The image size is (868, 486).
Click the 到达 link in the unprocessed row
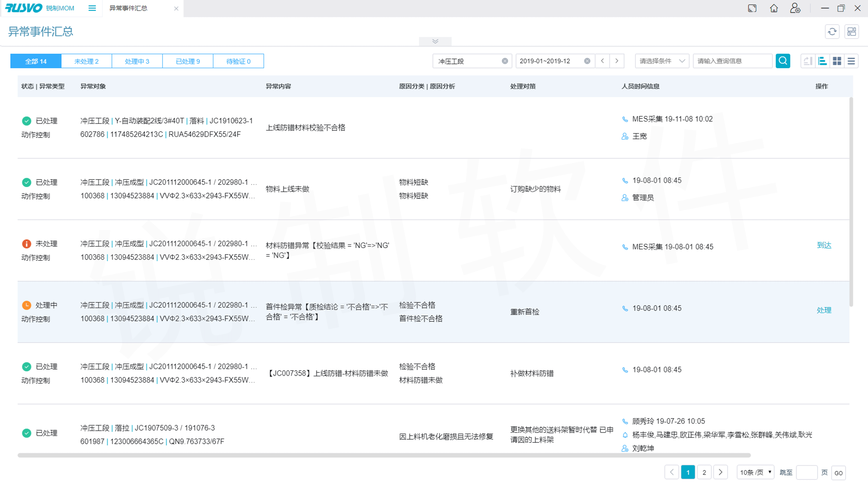coord(824,245)
